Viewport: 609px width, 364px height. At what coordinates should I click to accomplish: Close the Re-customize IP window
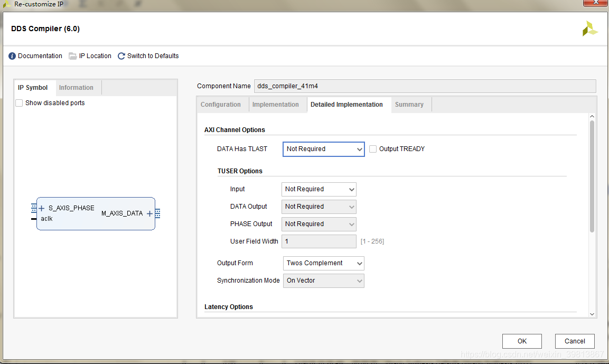coord(596,3)
